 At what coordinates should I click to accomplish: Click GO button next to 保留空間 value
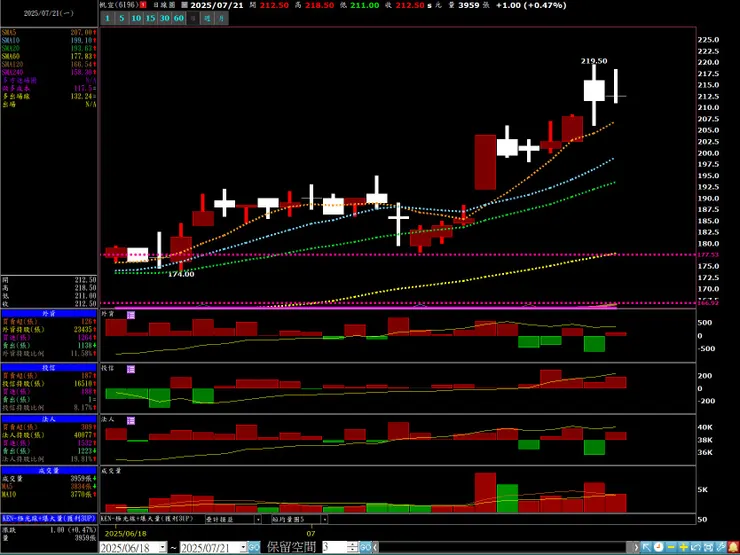(x=365, y=547)
